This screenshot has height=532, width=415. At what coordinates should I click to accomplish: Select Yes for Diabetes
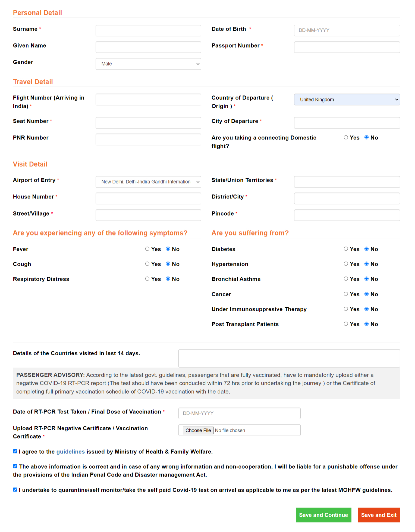[346, 249]
